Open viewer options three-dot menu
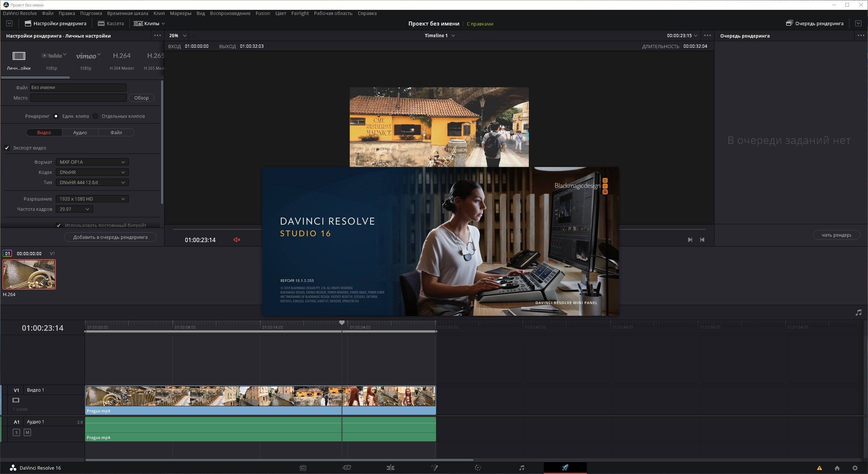Screen dimensions: 868x474 707,35
